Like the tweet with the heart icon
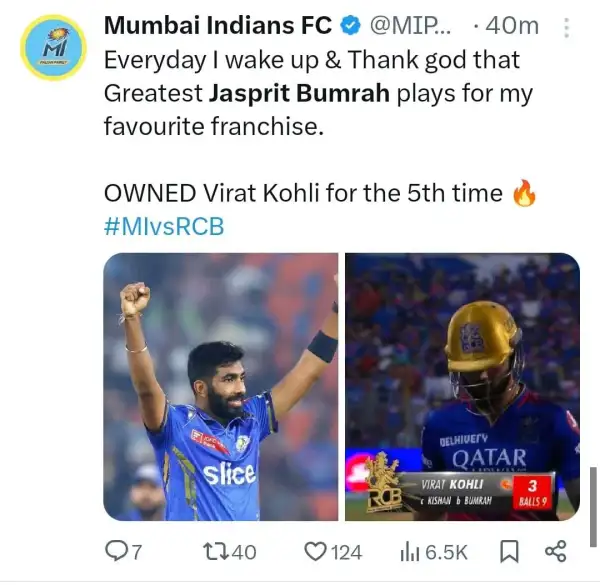Image resolution: width=600 pixels, height=585 pixels. point(315,552)
